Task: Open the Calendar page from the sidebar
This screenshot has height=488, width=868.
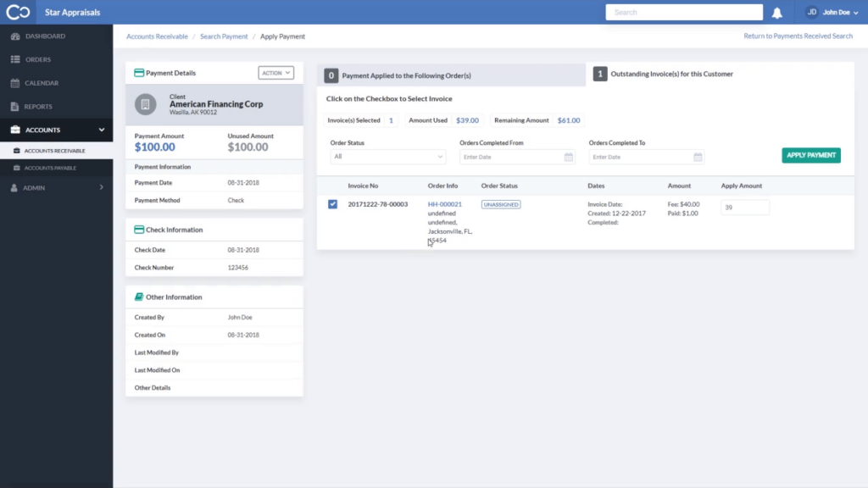Action: [56, 83]
